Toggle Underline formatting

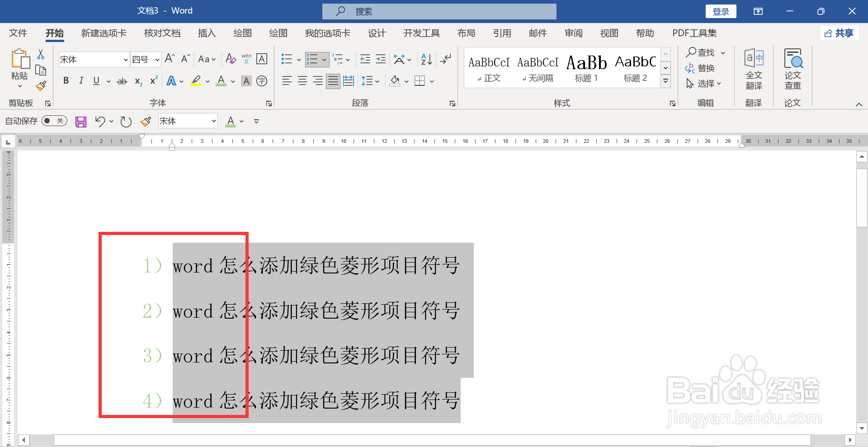(x=96, y=81)
